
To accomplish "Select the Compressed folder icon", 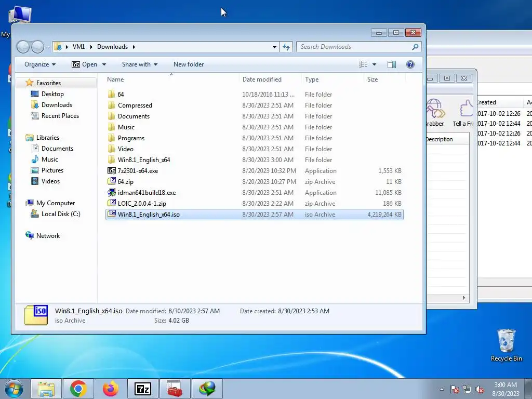I will point(111,105).
